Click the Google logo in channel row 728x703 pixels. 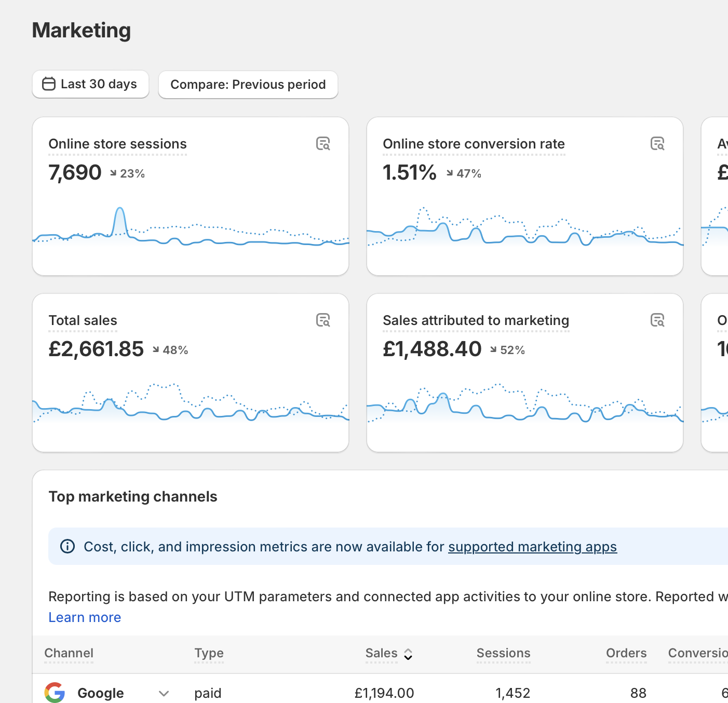click(x=55, y=693)
